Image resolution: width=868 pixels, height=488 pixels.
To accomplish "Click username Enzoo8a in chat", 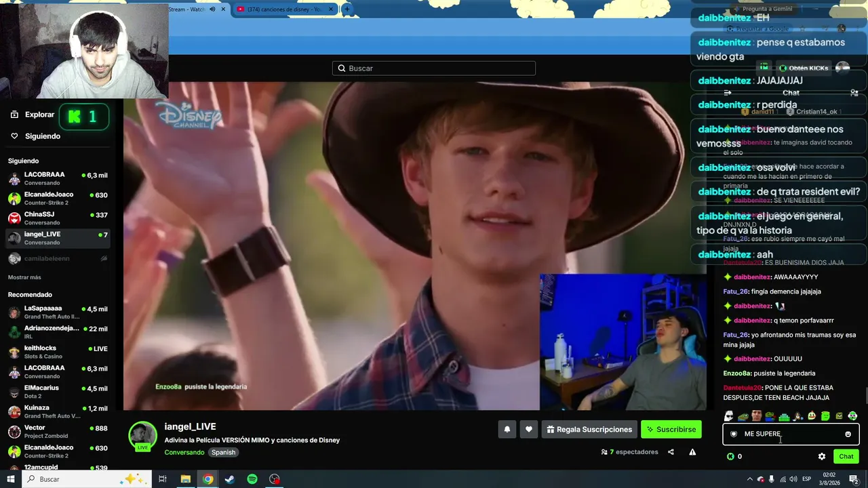I will click(736, 373).
